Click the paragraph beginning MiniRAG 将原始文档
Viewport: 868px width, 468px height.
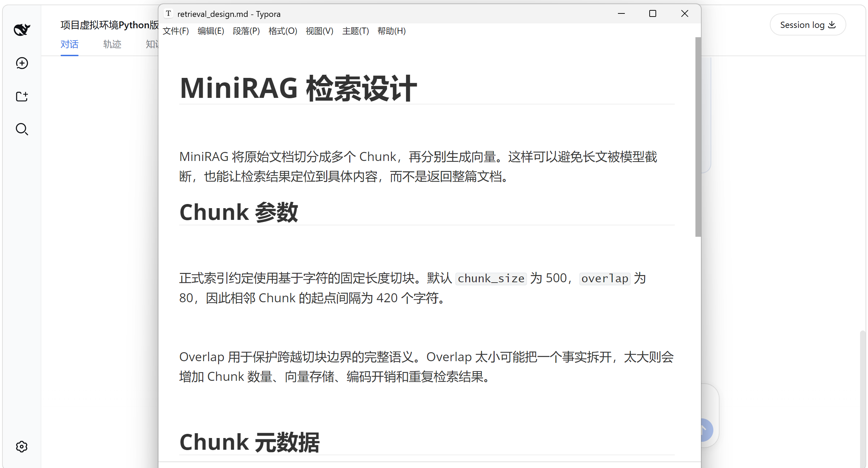click(x=418, y=166)
